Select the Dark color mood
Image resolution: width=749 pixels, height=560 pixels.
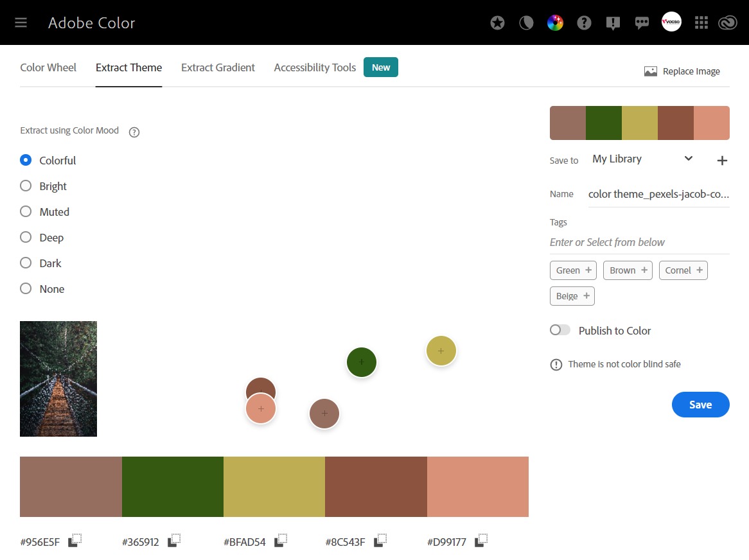click(26, 263)
